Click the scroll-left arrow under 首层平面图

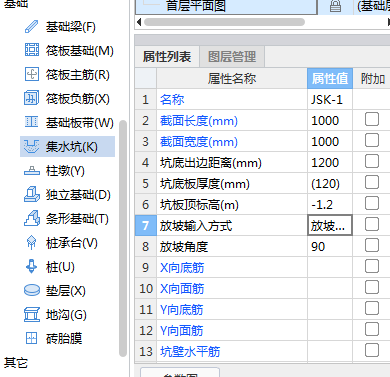click(139, 22)
